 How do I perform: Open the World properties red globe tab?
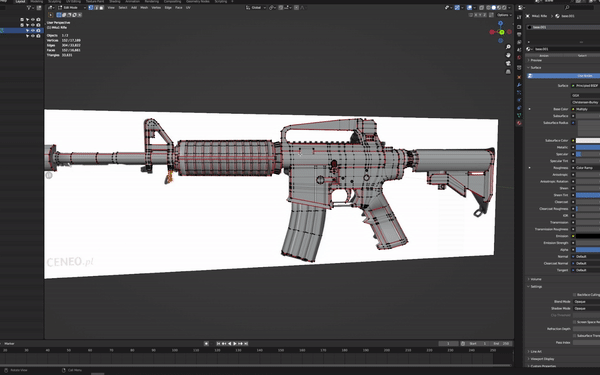(x=519, y=57)
